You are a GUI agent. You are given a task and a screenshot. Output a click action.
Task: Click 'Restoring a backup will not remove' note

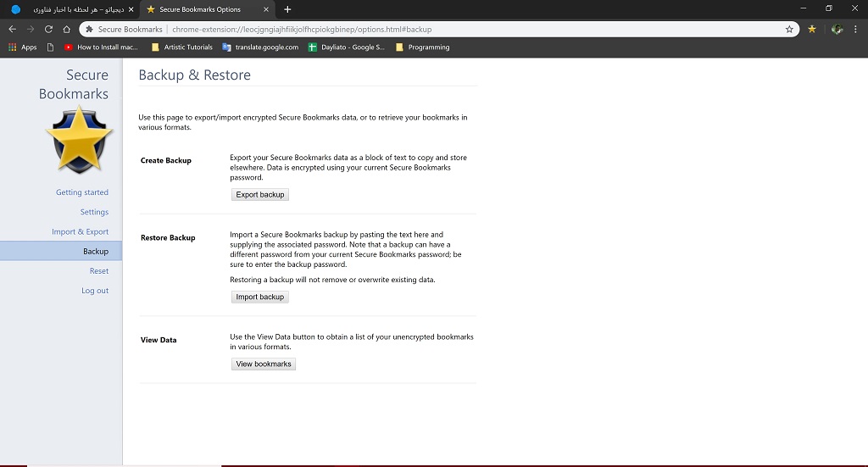tap(332, 280)
